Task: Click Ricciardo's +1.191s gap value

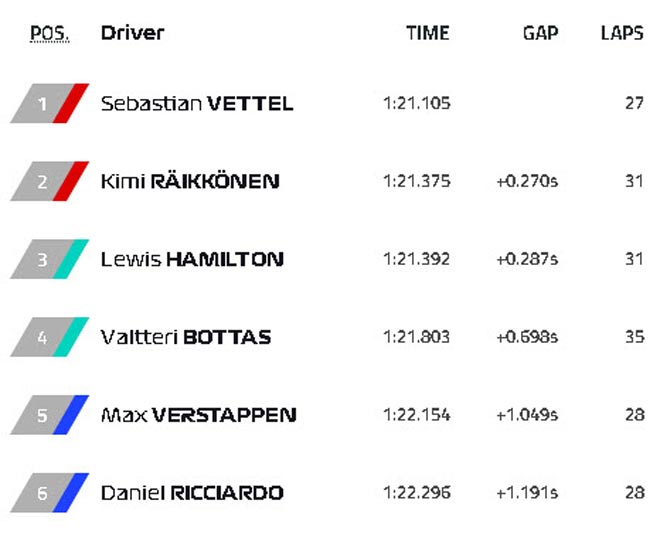Action: 527,493
